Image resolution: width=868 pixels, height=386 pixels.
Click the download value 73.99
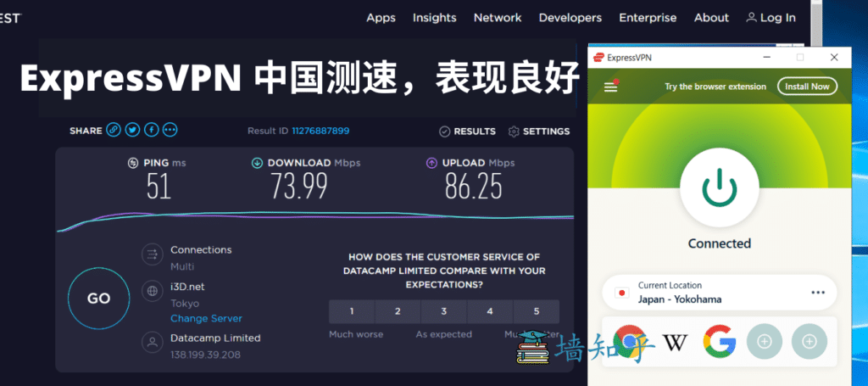point(299,186)
